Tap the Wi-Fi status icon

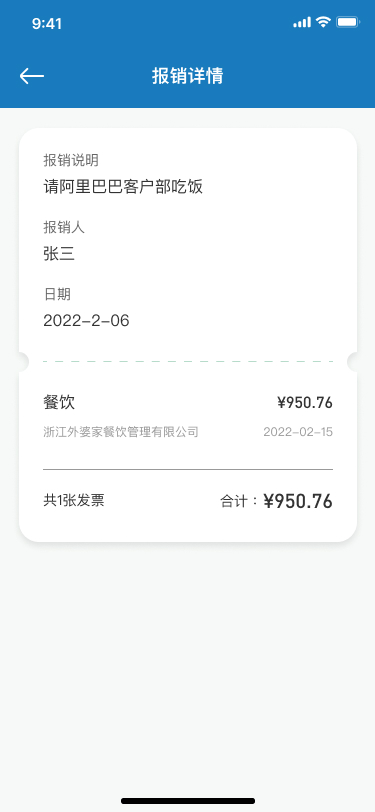323,22
